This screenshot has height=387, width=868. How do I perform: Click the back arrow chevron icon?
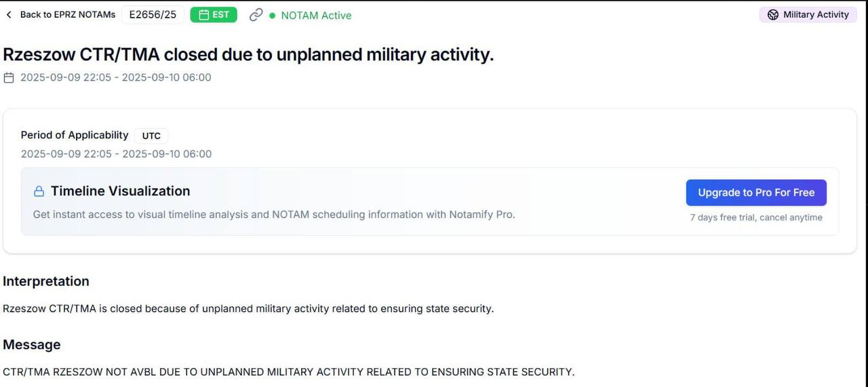tap(9, 15)
